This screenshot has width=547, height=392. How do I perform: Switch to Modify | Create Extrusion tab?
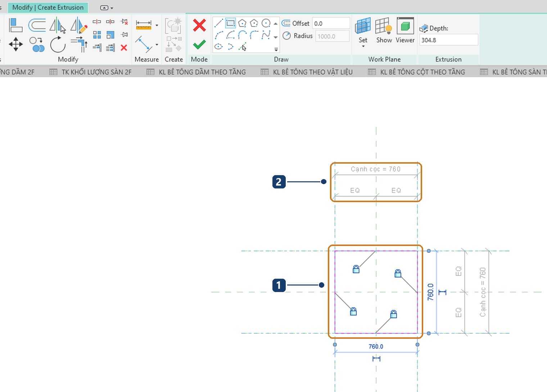click(x=48, y=8)
